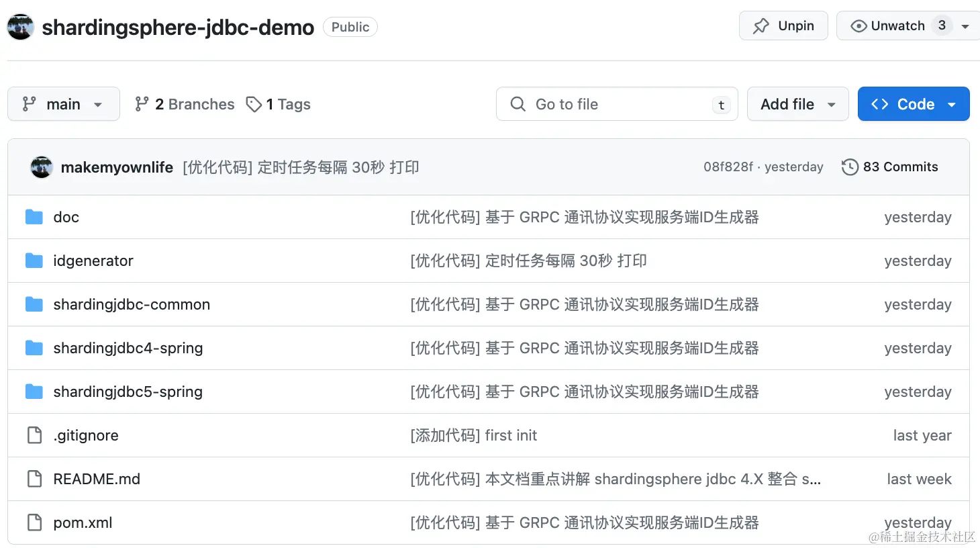Click 'yesterday' timestamp on doc row
Image resolution: width=980 pixels, height=548 pixels.
[x=918, y=217]
